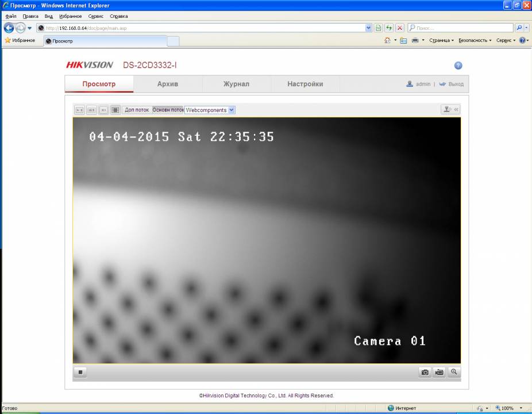Screen dimensions: 532x414
Task: Click the Интернет security zone indicator
Action: point(402,408)
